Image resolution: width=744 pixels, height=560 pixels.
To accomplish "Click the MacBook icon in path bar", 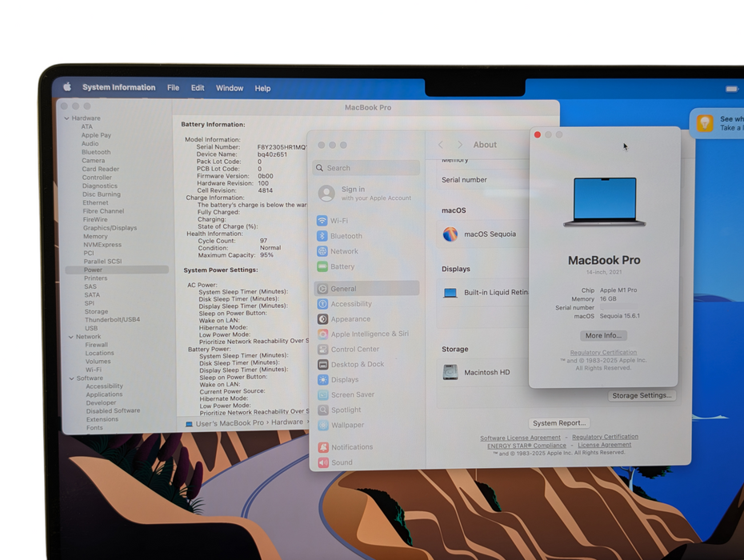I will (x=189, y=424).
